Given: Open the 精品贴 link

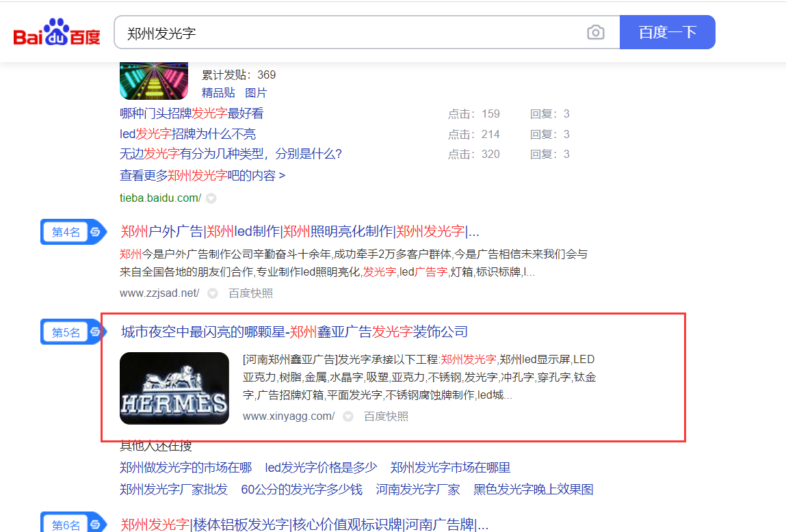Looking at the screenshot, I should tap(218, 93).
